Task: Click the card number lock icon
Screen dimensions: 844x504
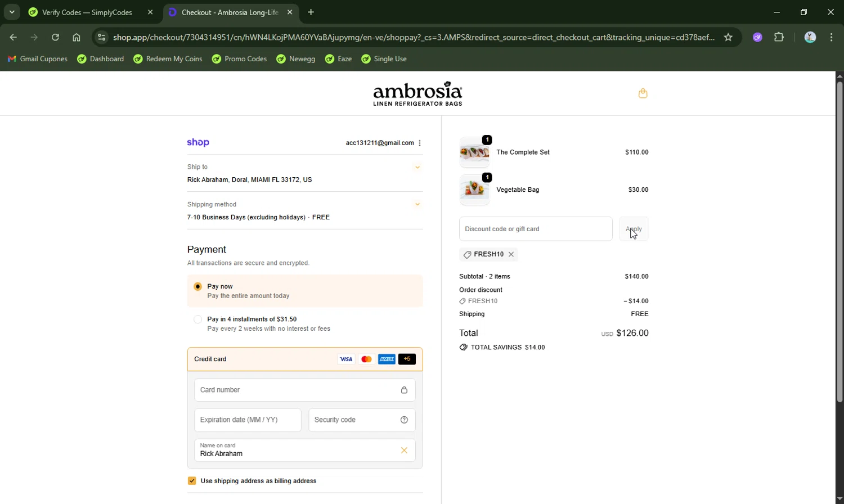Action: pyautogui.click(x=404, y=390)
